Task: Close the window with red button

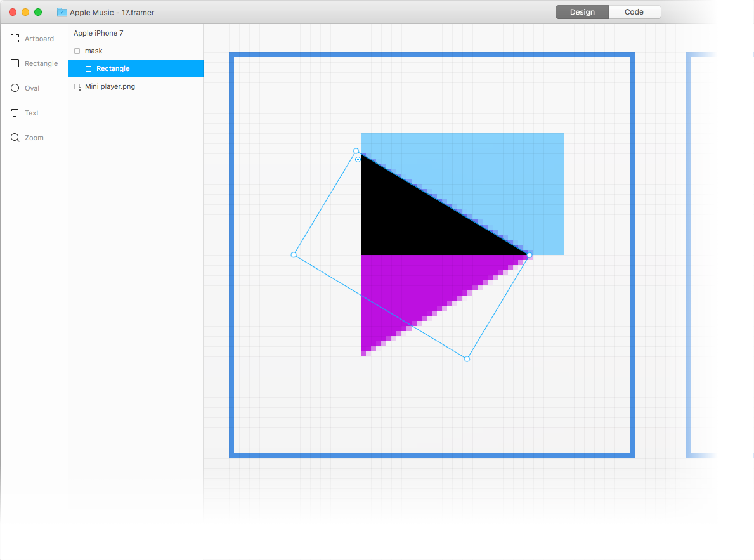Action: (x=13, y=12)
